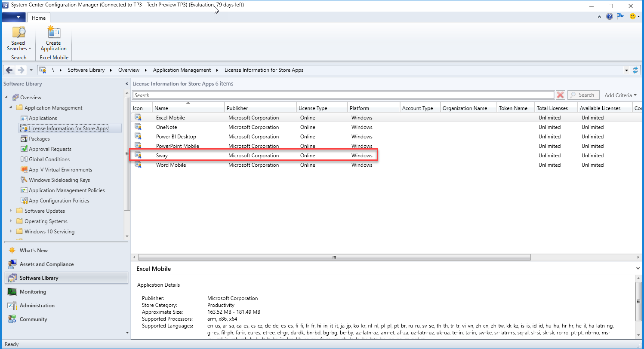
Task: Select App-V Virtual Environments node icon
Action: (24, 170)
